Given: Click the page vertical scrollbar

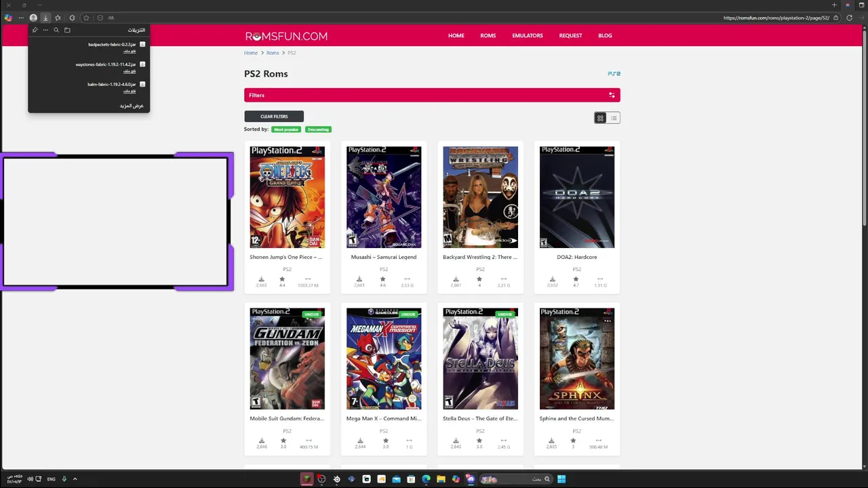Looking at the screenshot, I should [865, 129].
